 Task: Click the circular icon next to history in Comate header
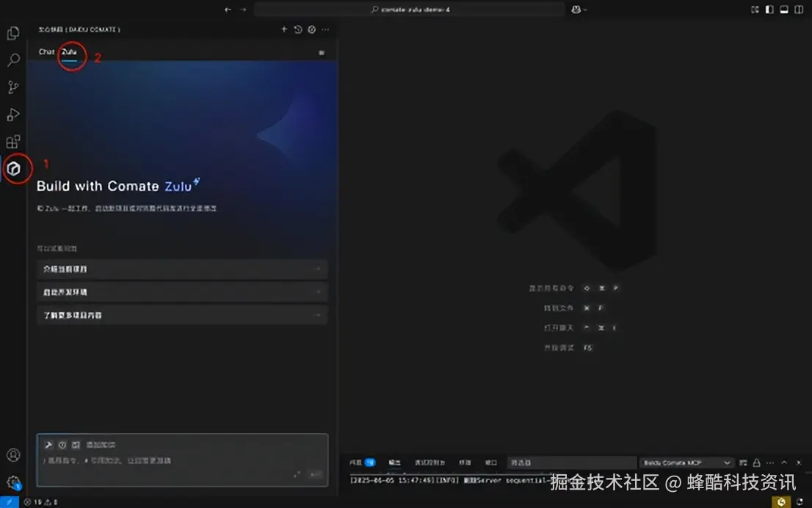coord(312,29)
